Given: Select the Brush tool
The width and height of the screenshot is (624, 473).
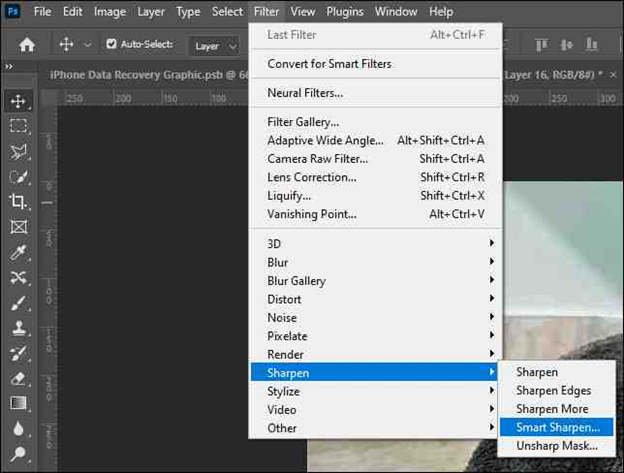Looking at the screenshot, I should 18,302.
